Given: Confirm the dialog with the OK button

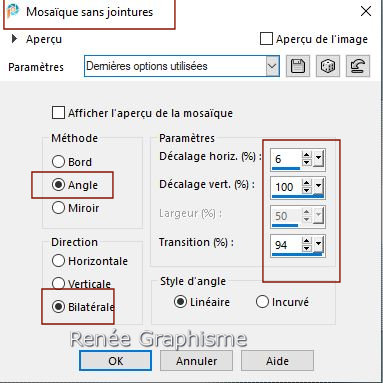Looking at the screenshot, I should coord(115,360).
